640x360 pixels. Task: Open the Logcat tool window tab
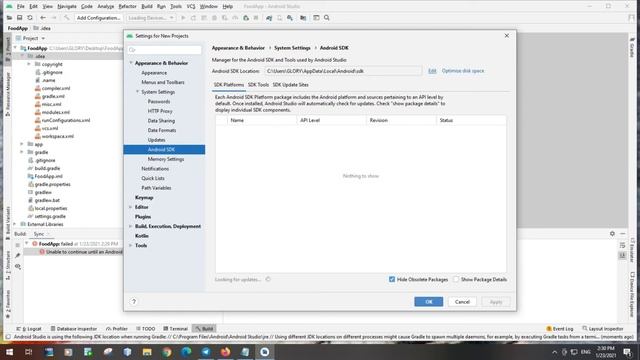pyautogui.click(x=29, y=329)
